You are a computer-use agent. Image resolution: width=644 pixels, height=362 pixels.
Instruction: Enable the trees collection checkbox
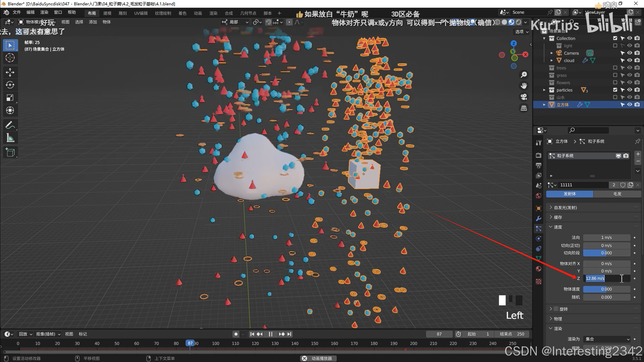[615, 68]
